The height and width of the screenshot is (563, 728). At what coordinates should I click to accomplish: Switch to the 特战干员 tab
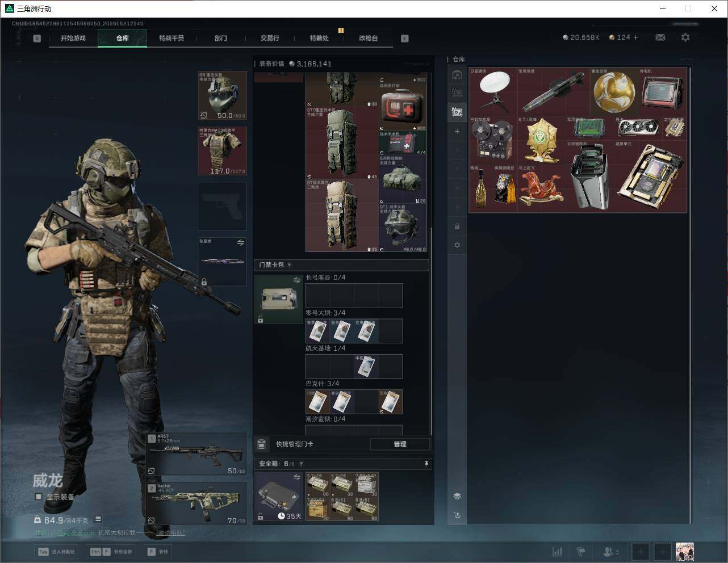coord(171,38)
